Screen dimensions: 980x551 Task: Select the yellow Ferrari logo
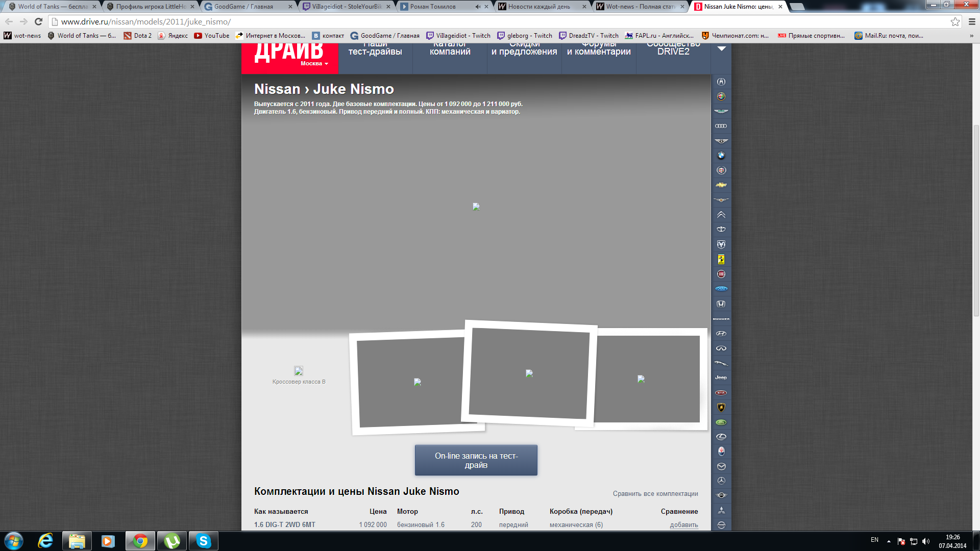721,259
